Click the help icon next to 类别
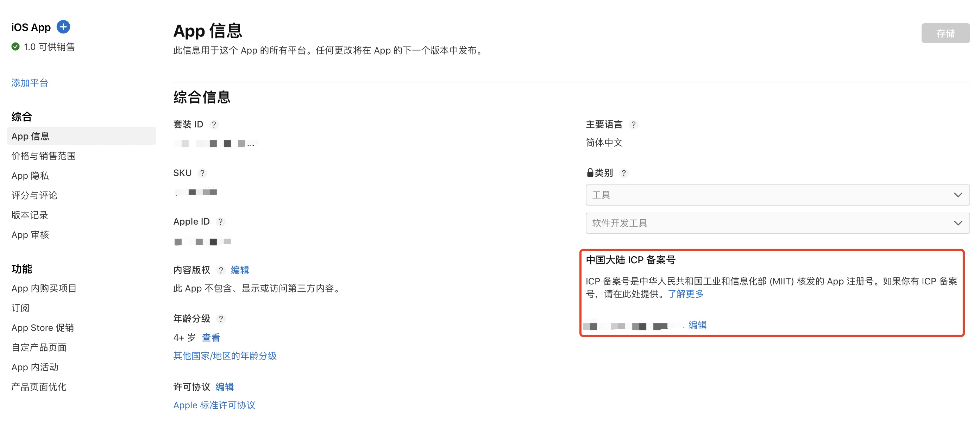The image size is (980, 421). [x=623, y=174]
